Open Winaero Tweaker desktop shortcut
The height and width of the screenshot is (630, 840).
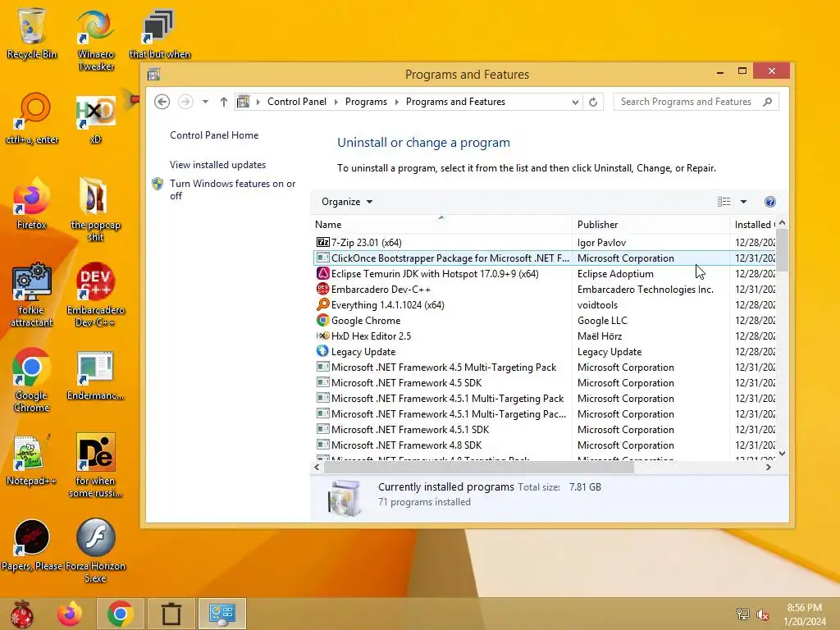point(95,39)
